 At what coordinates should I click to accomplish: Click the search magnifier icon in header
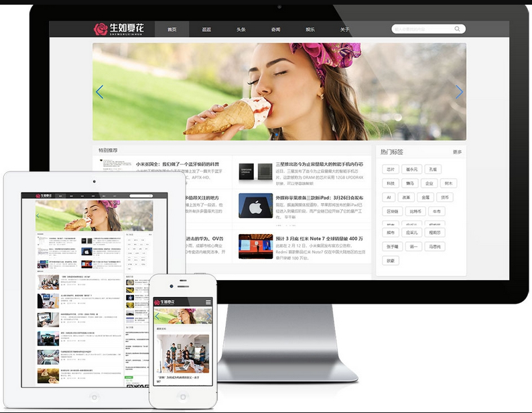458,29
